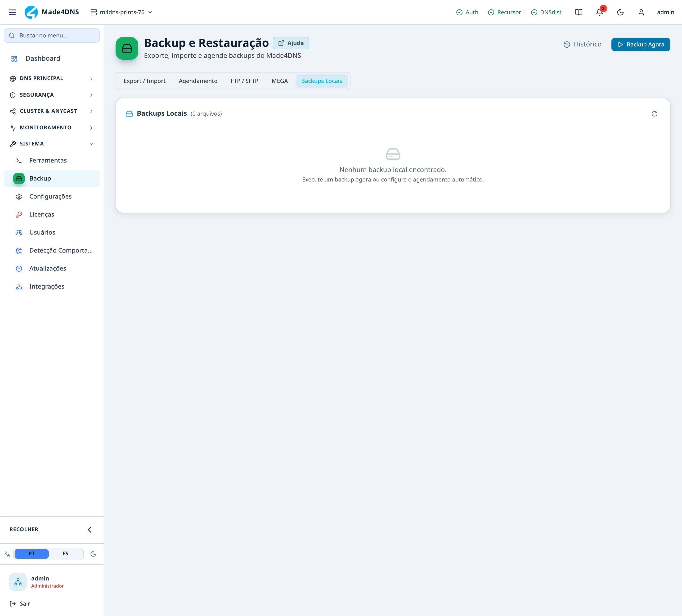This screenshot has width=682, height=616.
Task: Click the Made4DNS logo icon
Action: tap(31, 12)
